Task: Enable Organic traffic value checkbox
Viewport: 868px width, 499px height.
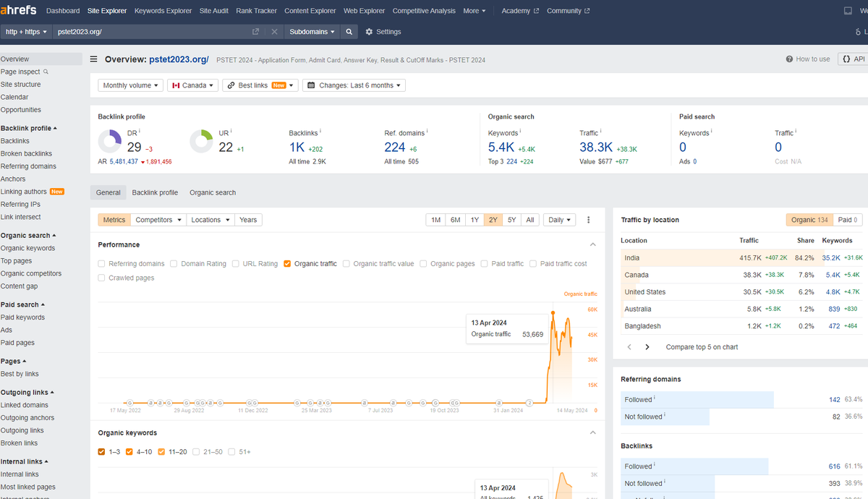Action: pyautogui.click(x=346, y=264)
